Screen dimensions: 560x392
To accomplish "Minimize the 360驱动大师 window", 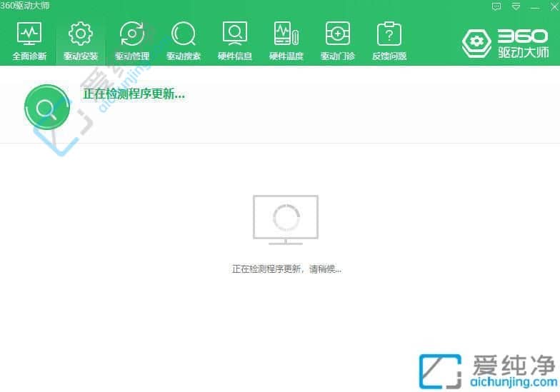I will pos(535,7).
